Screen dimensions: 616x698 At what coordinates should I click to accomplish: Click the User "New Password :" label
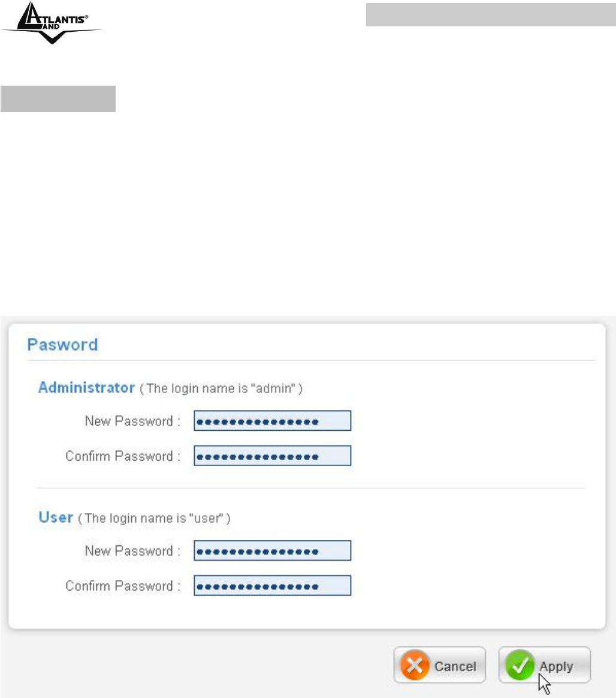[x=132, y=551]
